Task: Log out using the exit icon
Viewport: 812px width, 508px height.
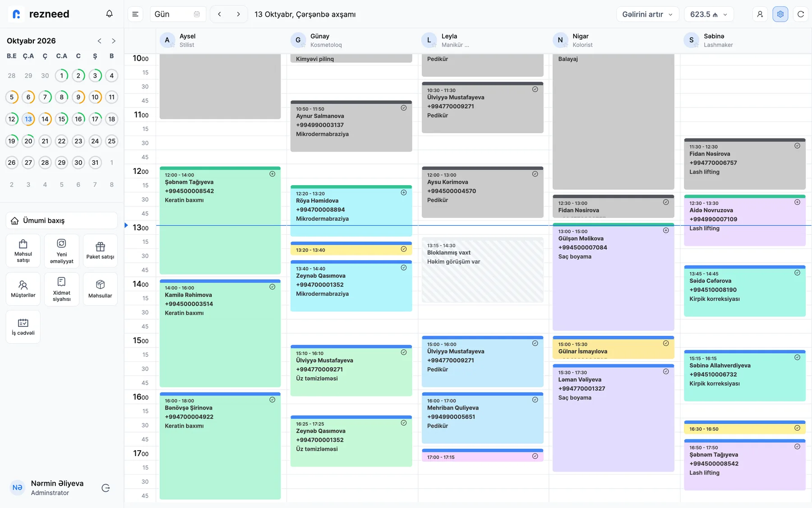Action: 106,488
